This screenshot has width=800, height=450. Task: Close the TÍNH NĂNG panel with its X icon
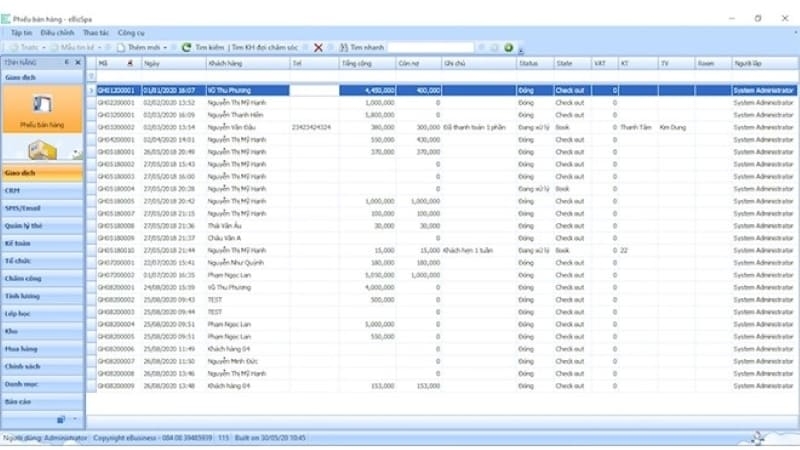point(77,62)
